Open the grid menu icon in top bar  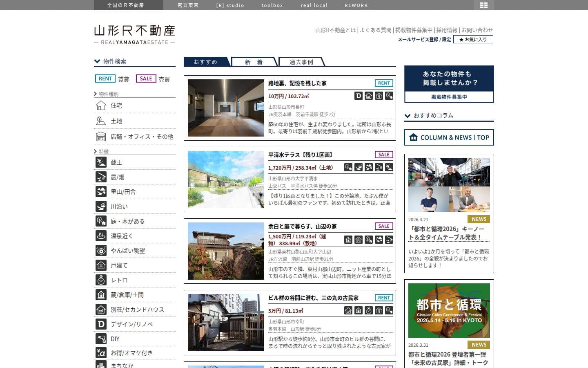tap(484, 5)
